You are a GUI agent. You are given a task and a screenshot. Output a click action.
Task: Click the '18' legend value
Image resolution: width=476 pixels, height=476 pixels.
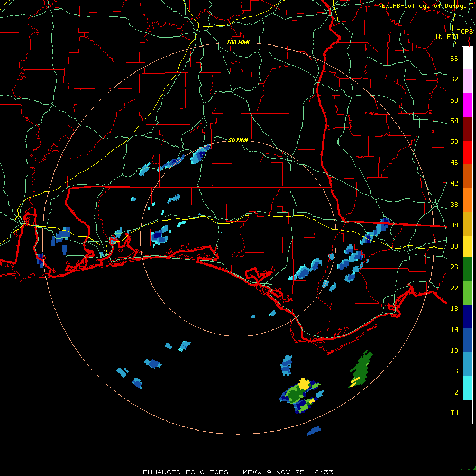click(x=454, y=309)
